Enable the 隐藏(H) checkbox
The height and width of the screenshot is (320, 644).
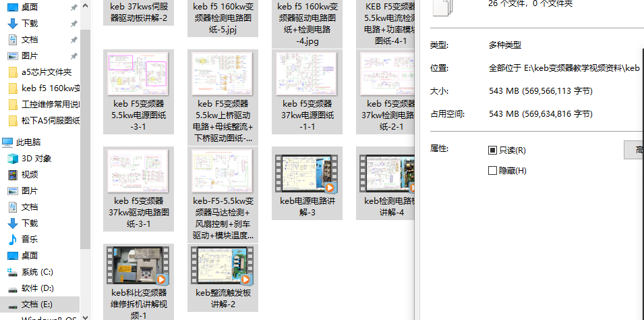492,171
